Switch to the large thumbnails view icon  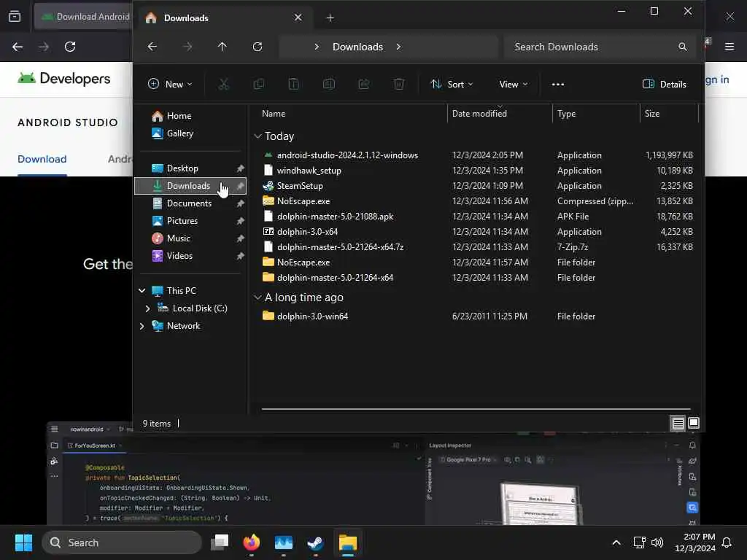point(694,423)
